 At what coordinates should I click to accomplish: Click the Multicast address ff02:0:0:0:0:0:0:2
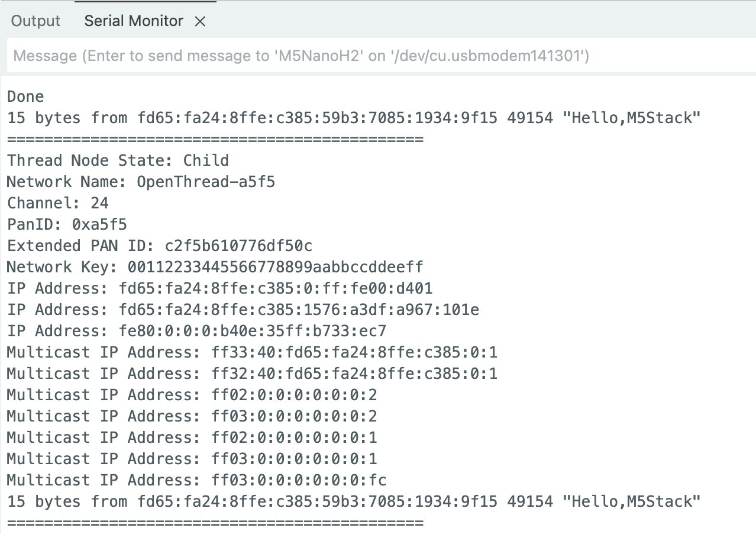point(192,395)
